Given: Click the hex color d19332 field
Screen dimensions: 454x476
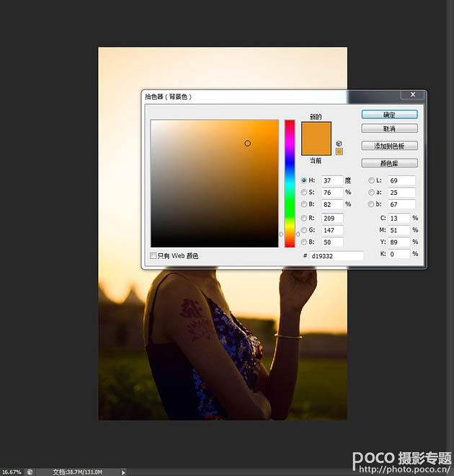Looking at the screenshot, I should [x=337, y=256].
